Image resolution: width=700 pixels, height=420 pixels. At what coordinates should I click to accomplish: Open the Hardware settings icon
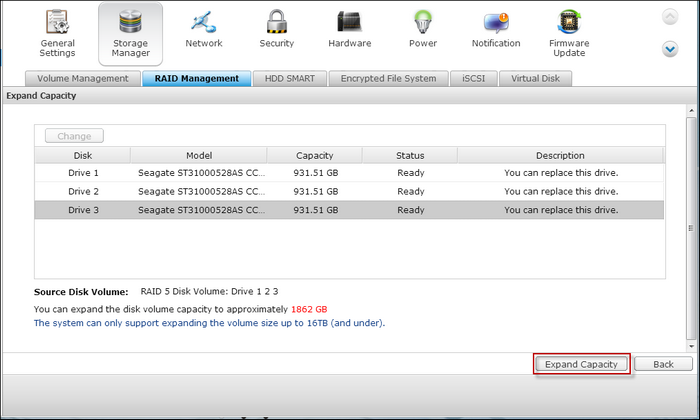pos(350,21)
